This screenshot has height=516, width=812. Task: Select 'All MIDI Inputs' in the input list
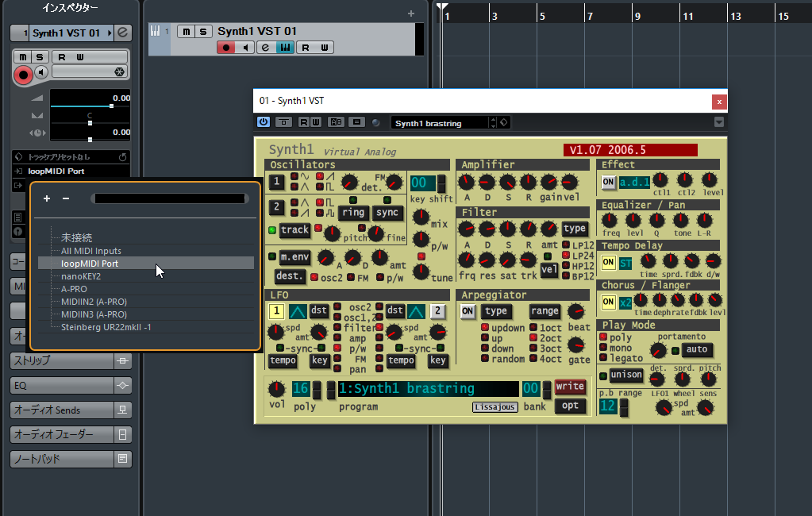91,251
